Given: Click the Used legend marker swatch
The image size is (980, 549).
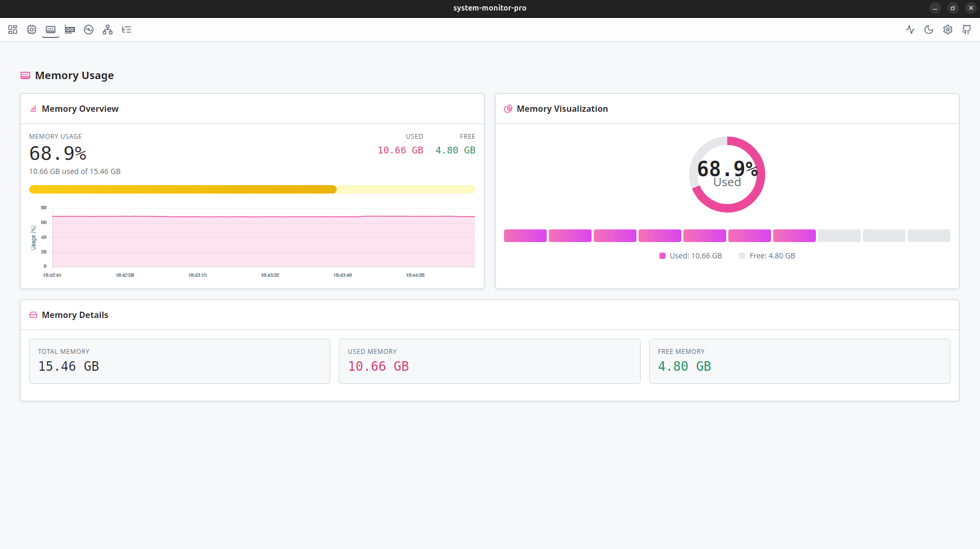Looking at the screenshot, I should click(662, 256).
